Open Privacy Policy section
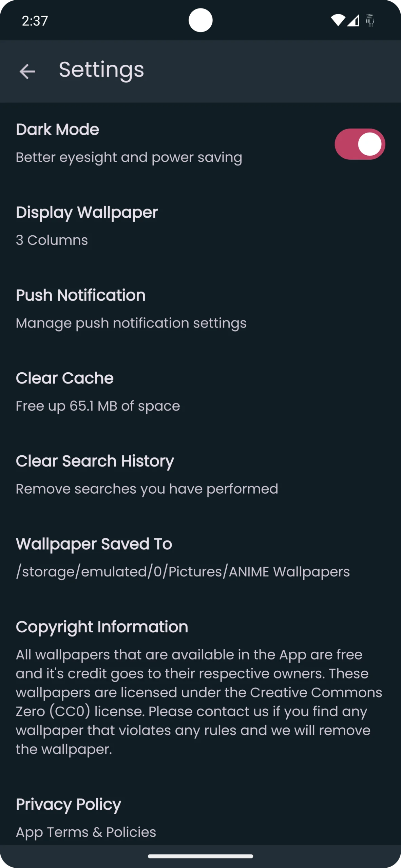Screen dimensions: 401x868 click(x=69, y=804)
